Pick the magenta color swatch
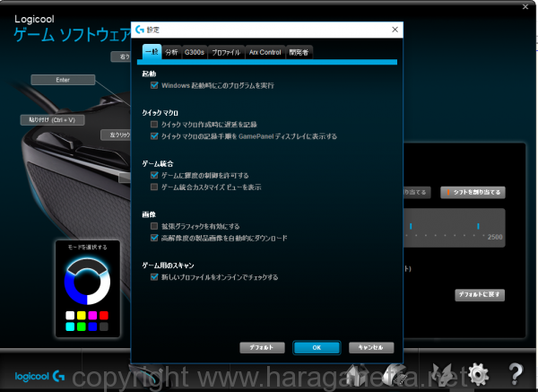The height and width of the screenshot is (392, 538). [92, 316]
